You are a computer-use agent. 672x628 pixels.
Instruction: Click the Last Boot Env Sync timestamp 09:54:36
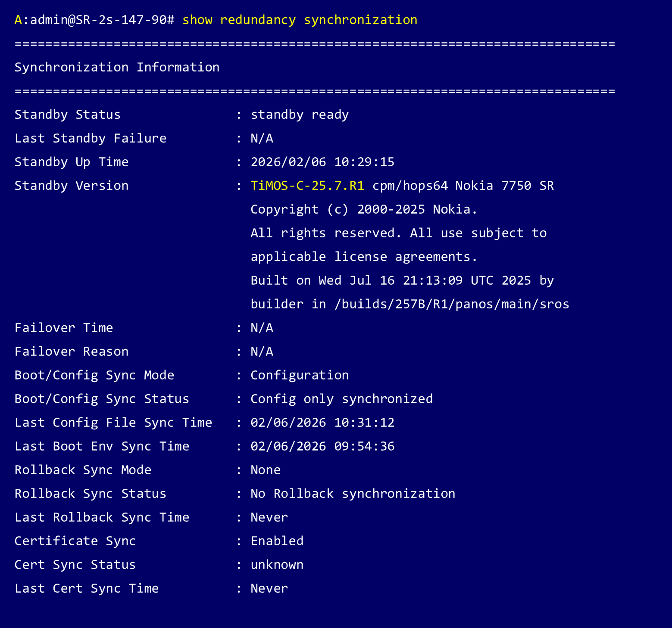(x=364, y=446)
